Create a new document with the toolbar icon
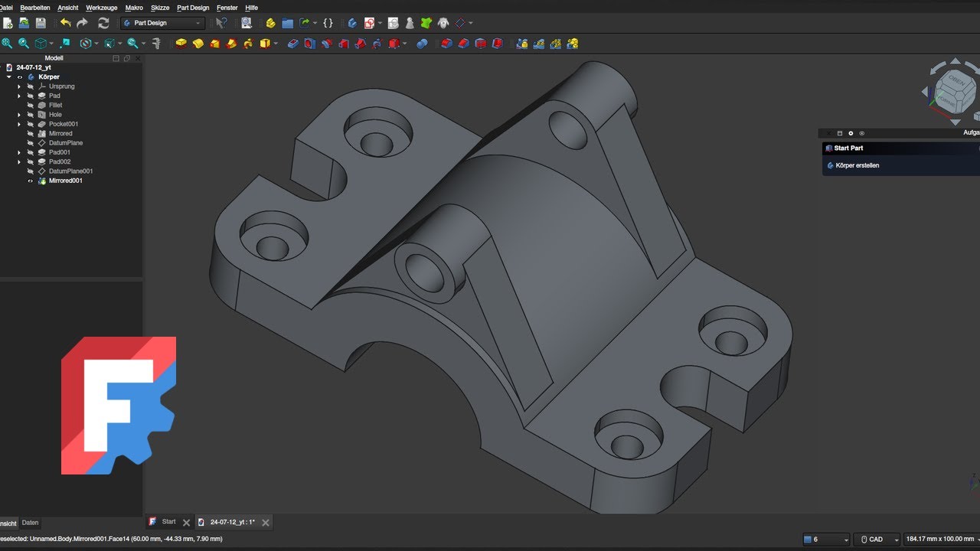980x551 pixels. pos(8,23)
